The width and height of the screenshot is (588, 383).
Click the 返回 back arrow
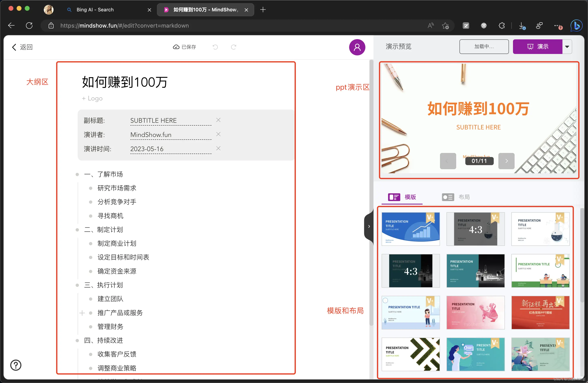tap(14, 47)
